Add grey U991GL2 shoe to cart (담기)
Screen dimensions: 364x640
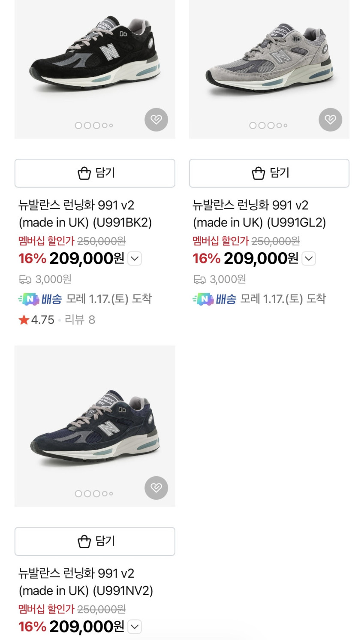click(269, 173)
